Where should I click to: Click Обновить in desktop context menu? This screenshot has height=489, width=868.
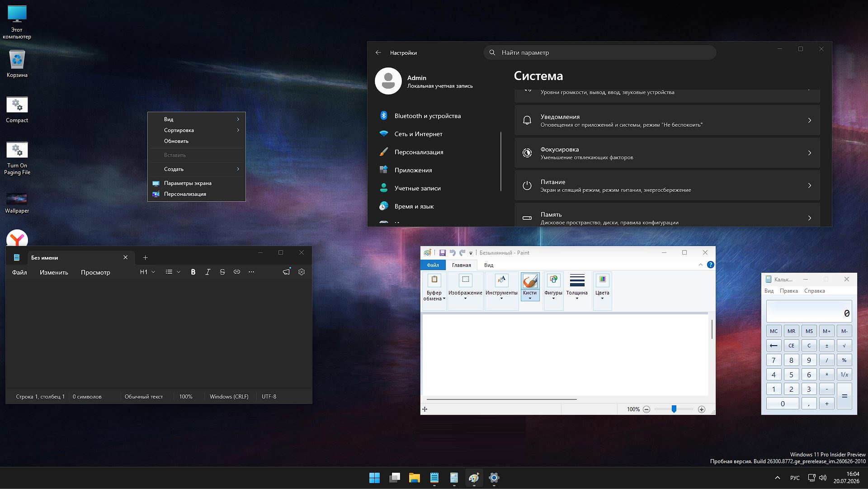pyautogui.click(x=197, y=141)
